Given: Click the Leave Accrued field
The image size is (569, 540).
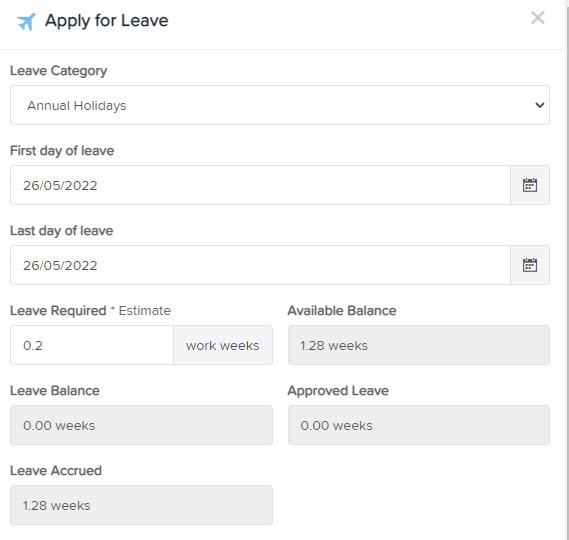Looking at the screenshot, I should (x=141, y=505).
